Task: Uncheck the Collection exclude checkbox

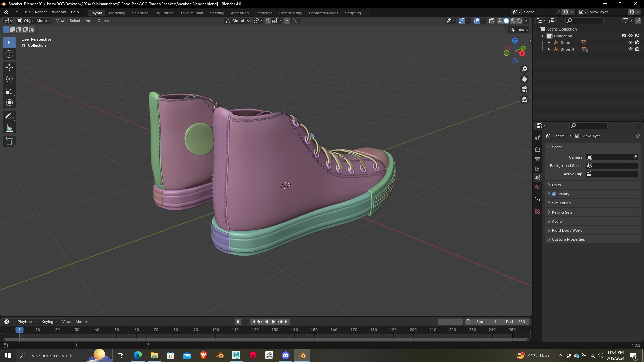Action: [x=624, y=36]
